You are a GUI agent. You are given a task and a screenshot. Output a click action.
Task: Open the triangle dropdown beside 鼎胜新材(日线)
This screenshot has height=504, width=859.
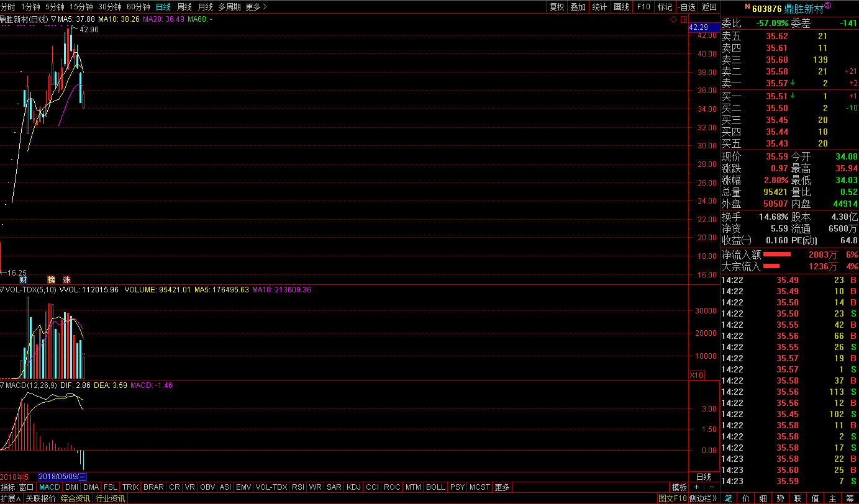pos(53,19)
